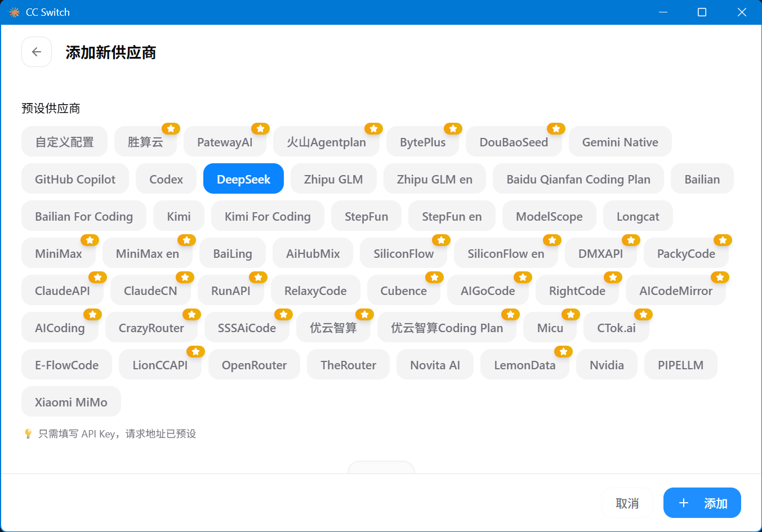The width and height of the screenshot is (762, 532).
Task: Select the E-FlowCode preset
Action: (67, 364)
